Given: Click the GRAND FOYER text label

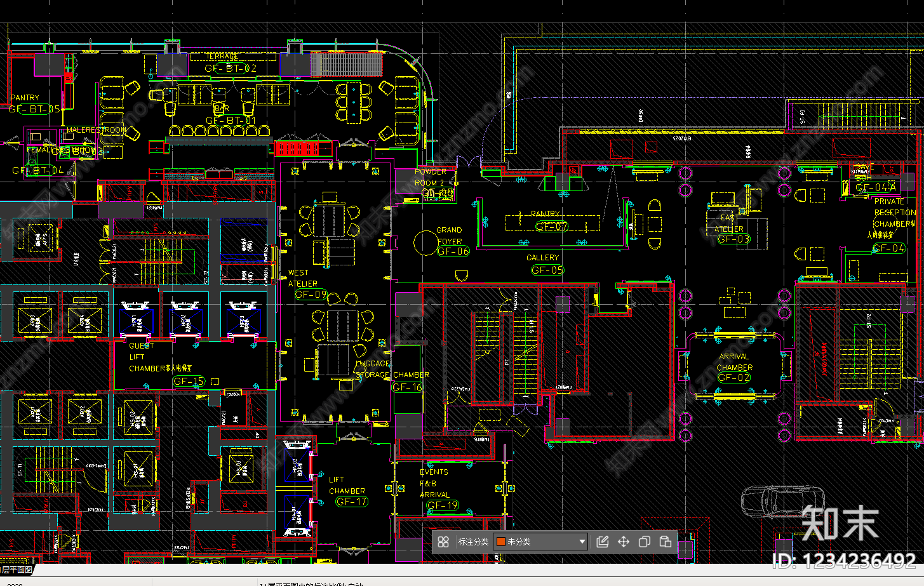Looking at the screenshot, I should (449, 236).
